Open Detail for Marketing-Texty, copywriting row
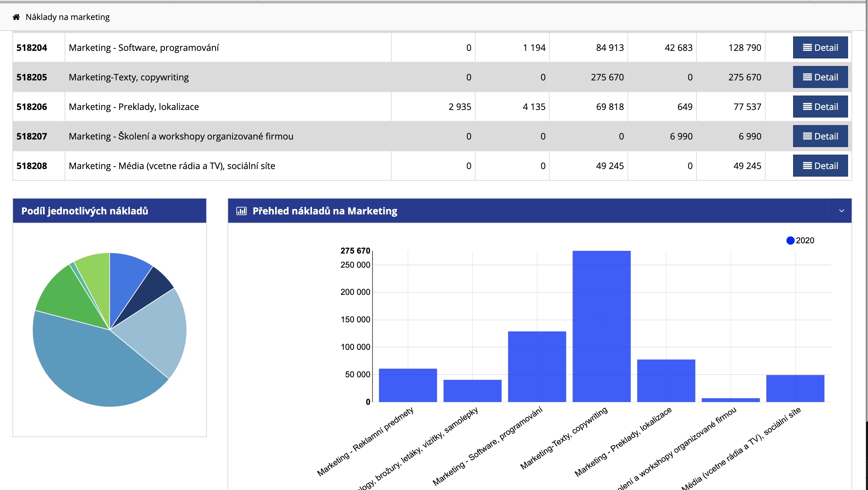Image resolution: width=868 pixels, height=490 pixels. pos(820,77)
